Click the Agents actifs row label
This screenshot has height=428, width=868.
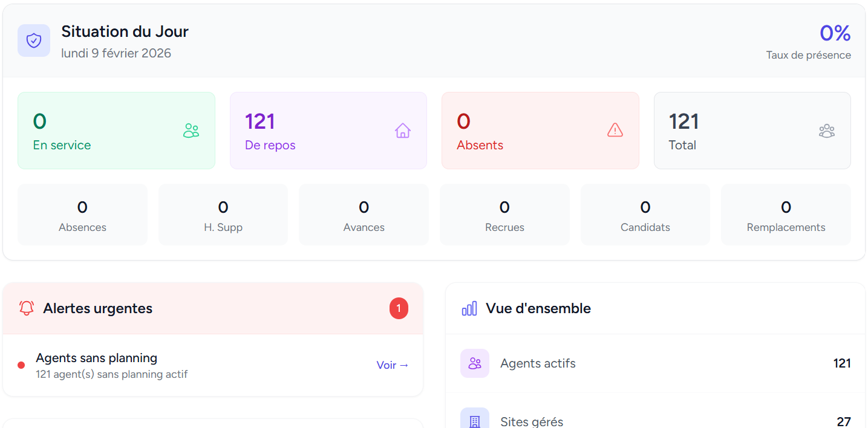pos(538,363)
